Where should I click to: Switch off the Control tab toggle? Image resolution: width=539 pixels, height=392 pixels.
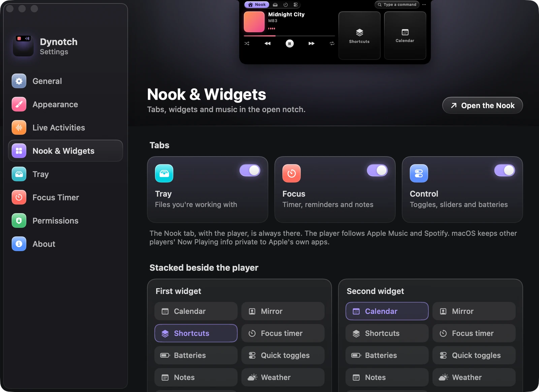[x=505, y=170]
